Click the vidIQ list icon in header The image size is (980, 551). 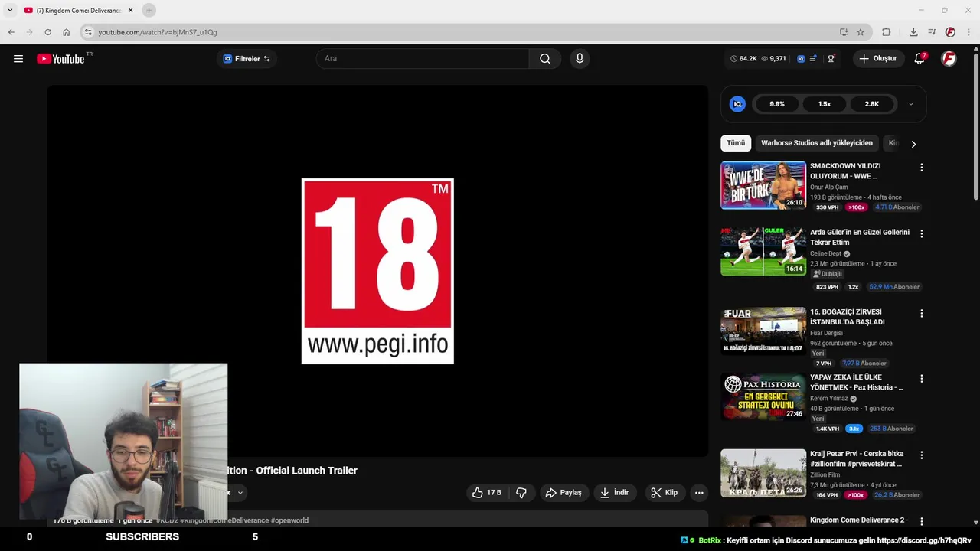[813, 59]
